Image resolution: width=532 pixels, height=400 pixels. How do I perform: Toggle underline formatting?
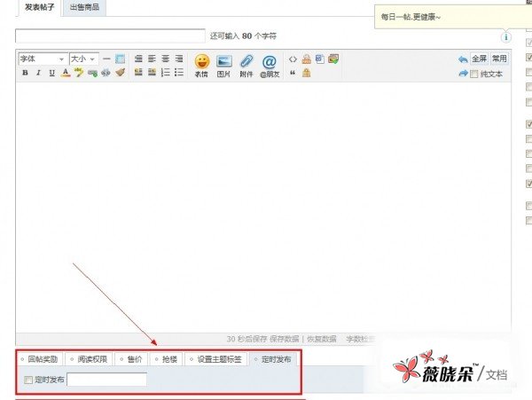click(52, 73)
